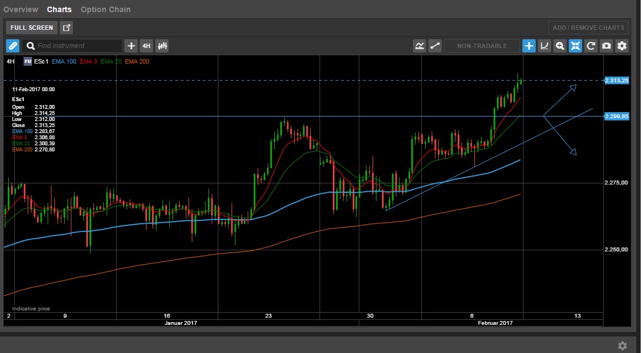The image size is (644, 353).
Task: Take chart snapshot with camera icon
Action: 606,46
